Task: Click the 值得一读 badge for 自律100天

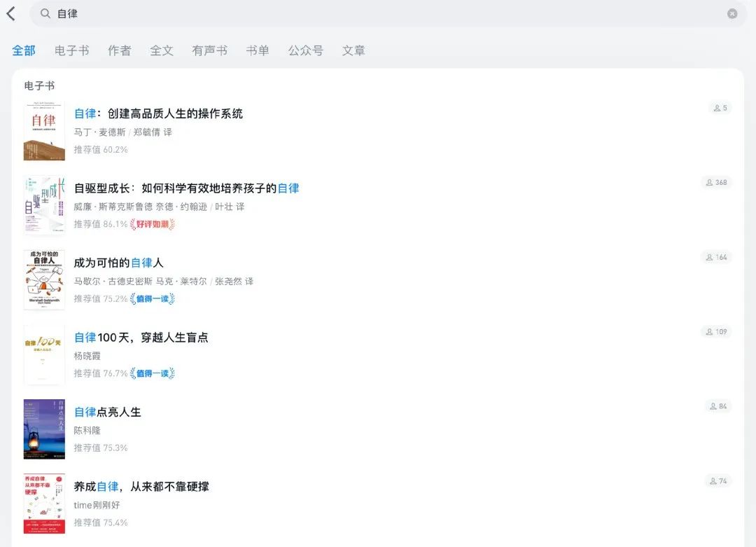Action: [152, 373]
